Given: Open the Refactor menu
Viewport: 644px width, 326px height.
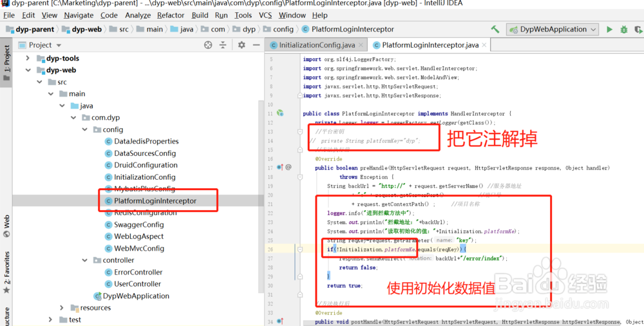Looking at the screenshot, I should pos(171,15).
